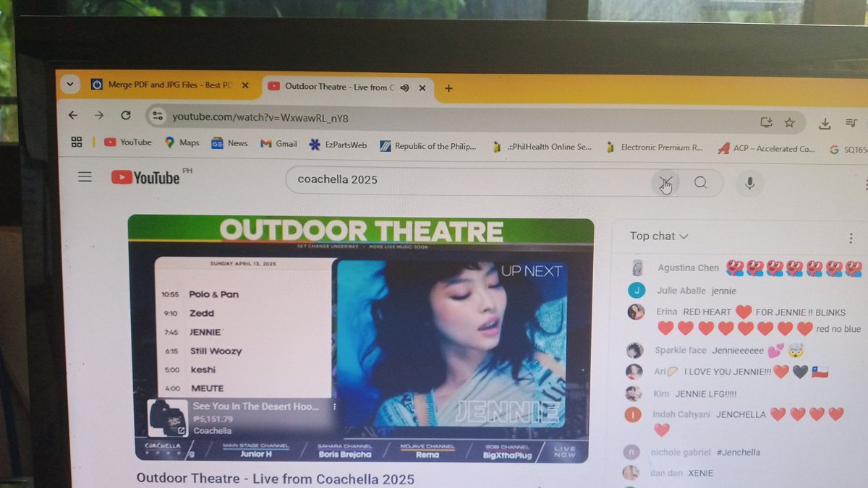The height and width of the screenshot is (488, 868).
Task: Open live chat three-dot options menu
Action: 851,238
